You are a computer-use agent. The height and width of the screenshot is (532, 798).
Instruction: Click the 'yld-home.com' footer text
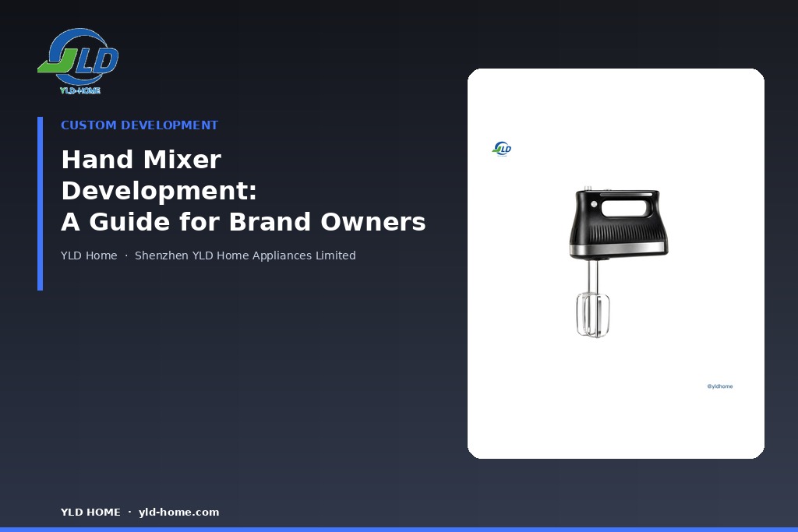pyautogui.click(x=178, y=513)
